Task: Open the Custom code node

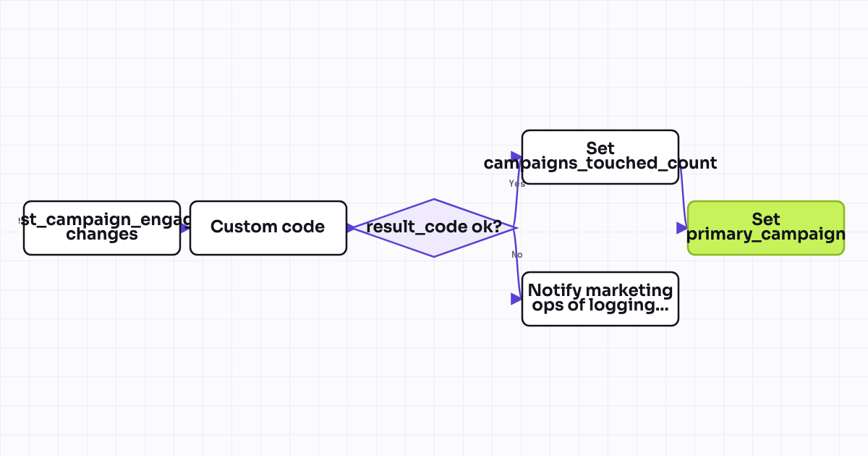Action: click(268, 228)
